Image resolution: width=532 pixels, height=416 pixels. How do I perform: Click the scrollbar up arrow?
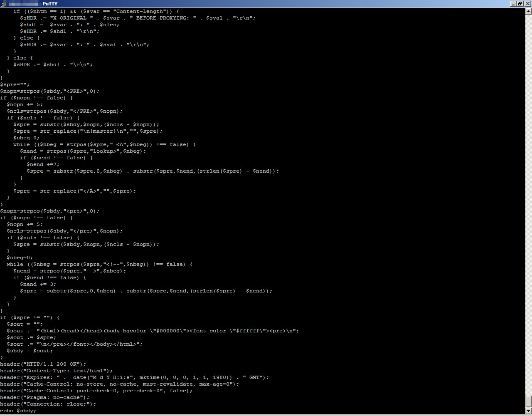[x=528, y=11]
